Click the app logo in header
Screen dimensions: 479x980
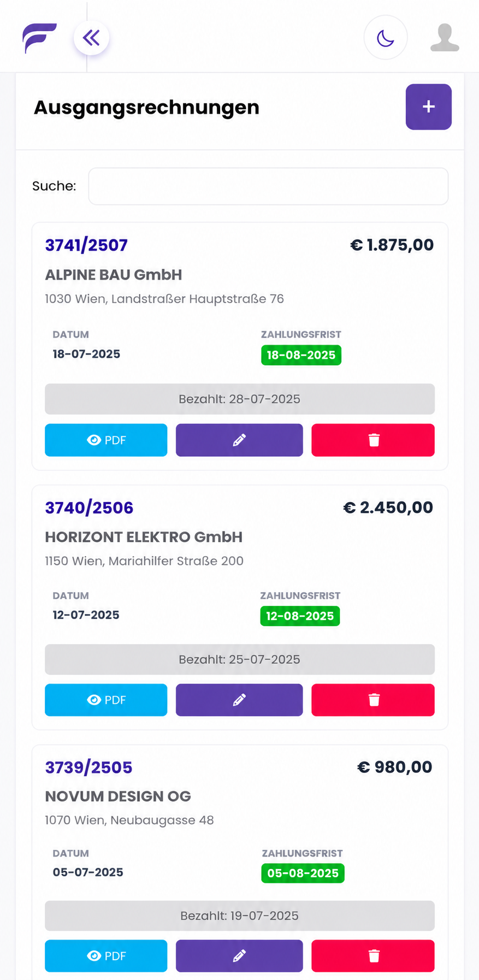click(x=39, y=38)
